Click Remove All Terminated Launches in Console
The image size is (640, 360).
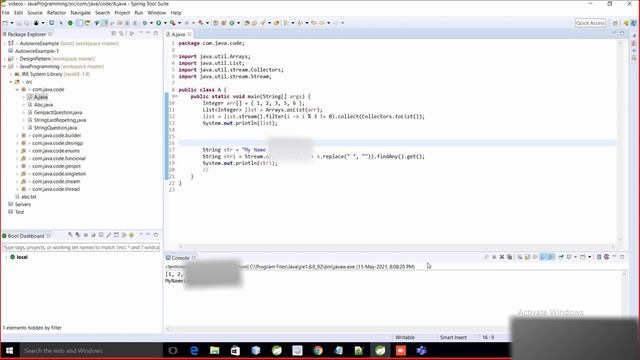(509, 257)
